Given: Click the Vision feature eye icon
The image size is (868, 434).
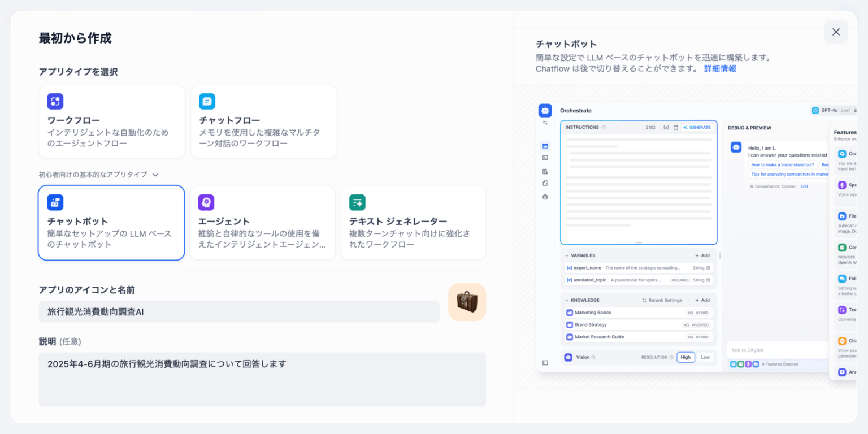Looking at the screenshot, I should click(x=567, y=357).
